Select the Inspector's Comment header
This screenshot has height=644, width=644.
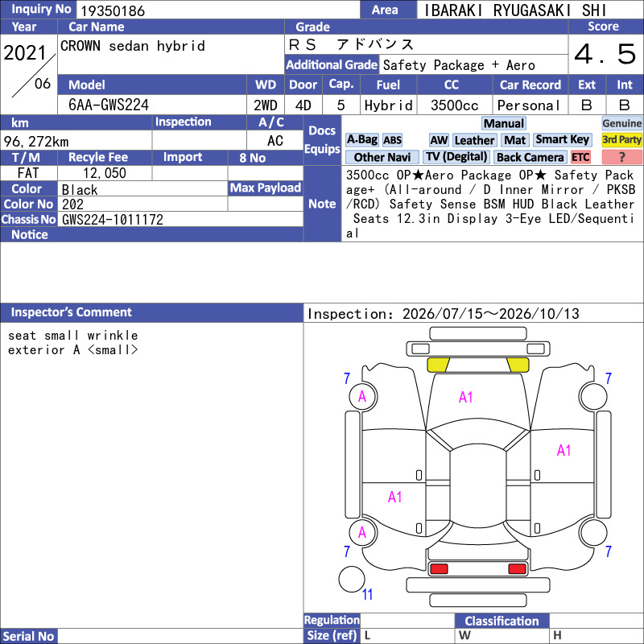pyautogui.click(x=151, y=312)
